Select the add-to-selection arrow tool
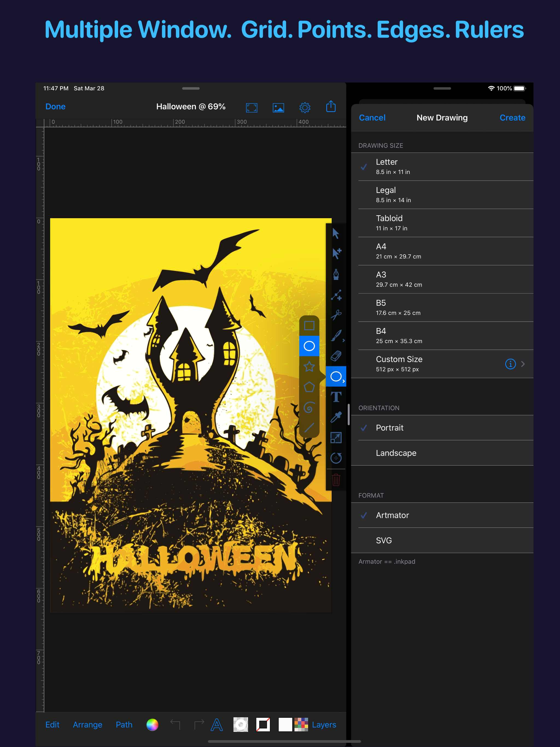 point(336,253)
